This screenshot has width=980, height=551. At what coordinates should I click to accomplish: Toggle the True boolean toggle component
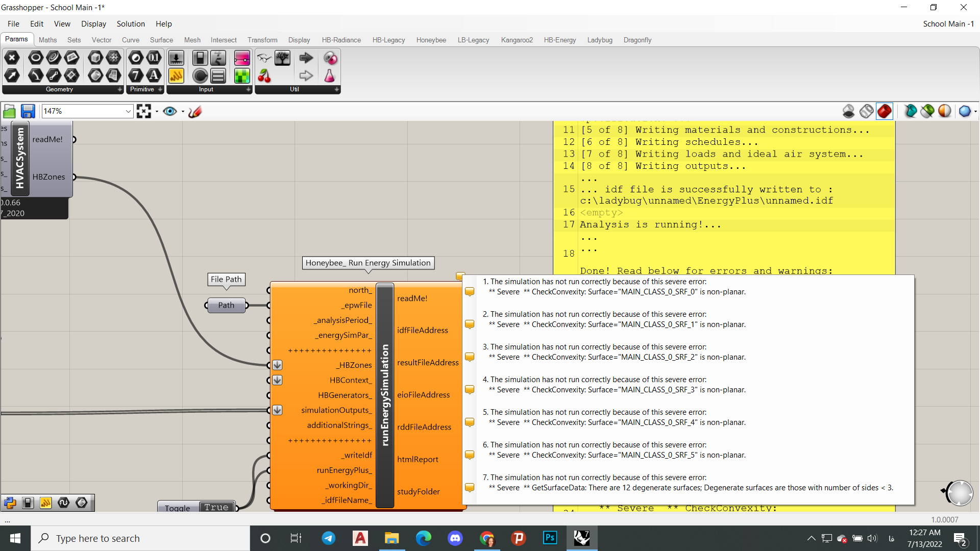(216, 507)
